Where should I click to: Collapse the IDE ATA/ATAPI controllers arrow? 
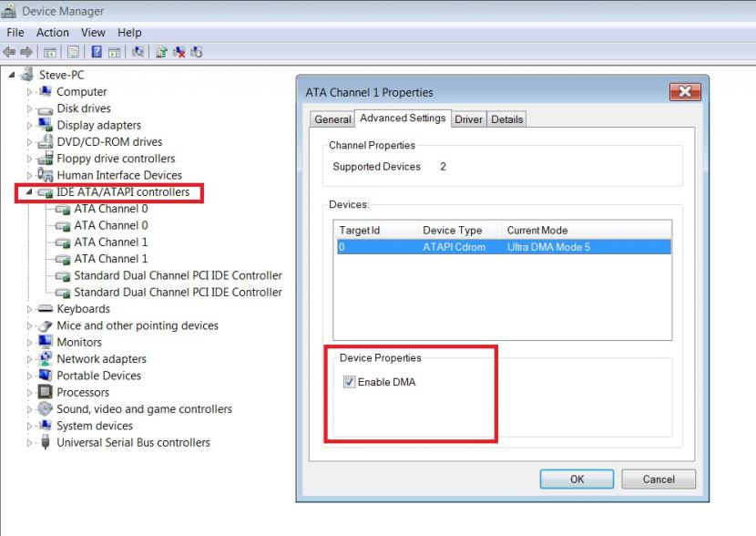[x=29, y=191]
